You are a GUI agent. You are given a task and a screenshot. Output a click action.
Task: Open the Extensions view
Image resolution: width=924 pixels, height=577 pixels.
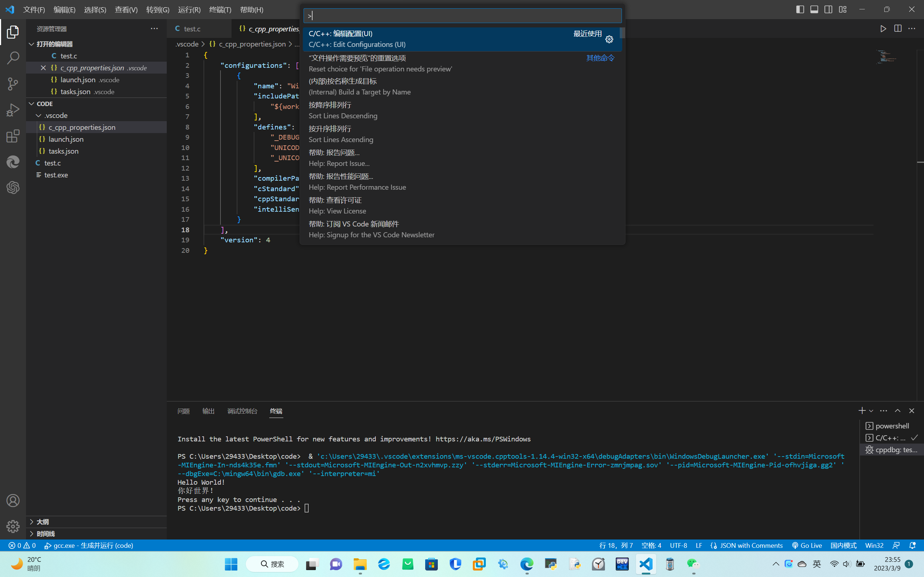[x=13, y=136]
